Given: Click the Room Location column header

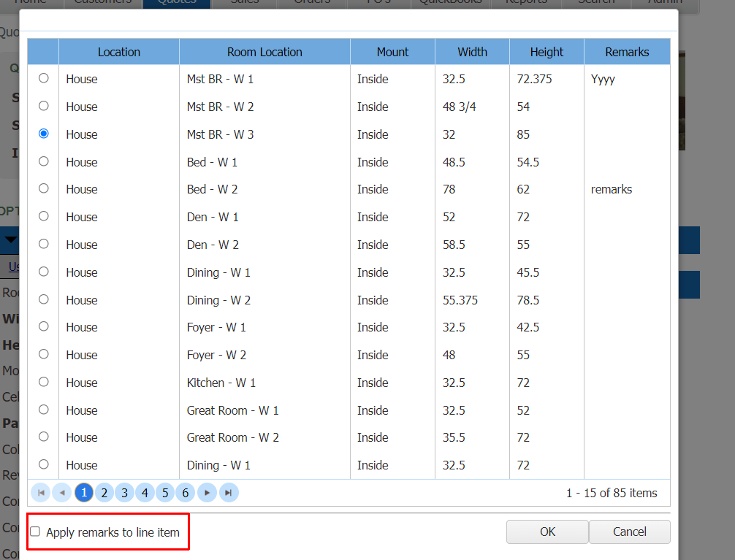Looking at the screenshot, I should pyautogui.click(x=264, y=52).
